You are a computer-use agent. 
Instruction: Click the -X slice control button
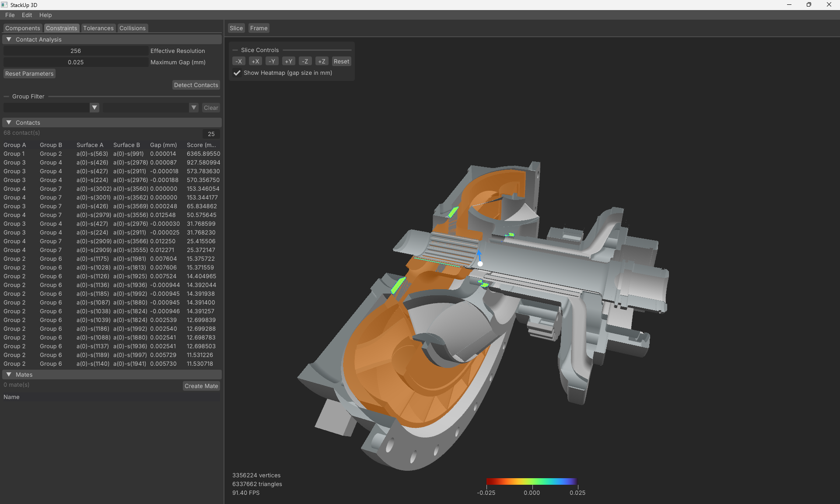click(239, 61)
